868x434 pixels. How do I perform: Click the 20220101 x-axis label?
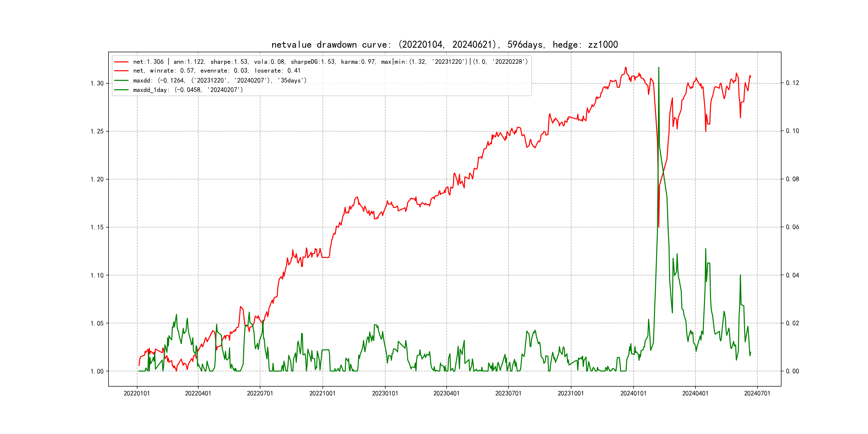coord(137,393)
